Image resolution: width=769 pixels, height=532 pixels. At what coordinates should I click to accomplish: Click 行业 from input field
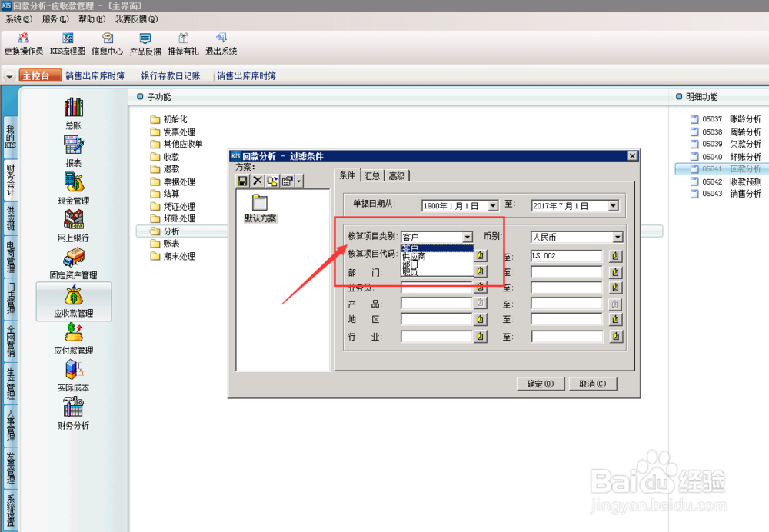point(437,337)
